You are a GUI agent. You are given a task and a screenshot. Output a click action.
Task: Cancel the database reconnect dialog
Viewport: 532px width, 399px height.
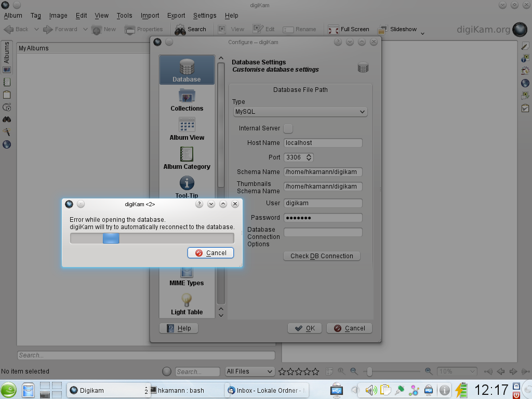(210, 253)
